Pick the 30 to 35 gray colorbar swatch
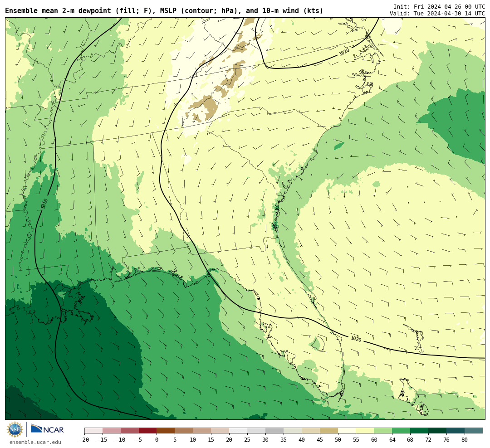The width and height of the screenshot is (490, 448). (274, 431)
